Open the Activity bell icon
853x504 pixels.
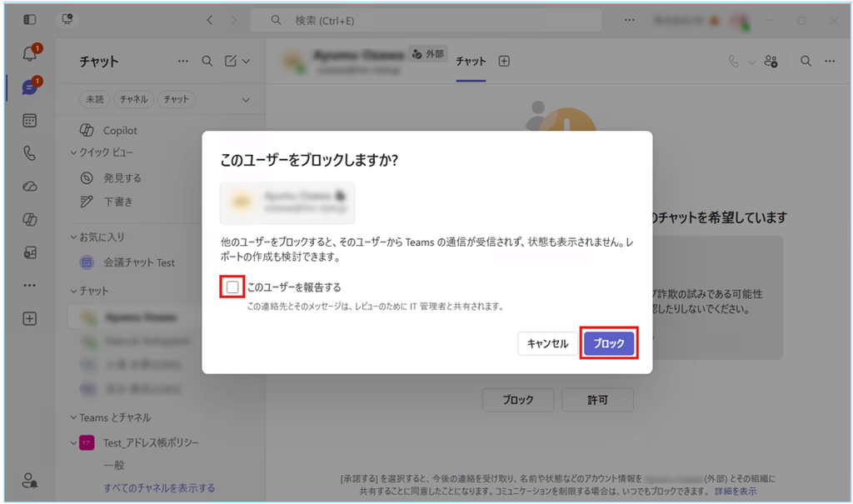(x=30, y=53)
